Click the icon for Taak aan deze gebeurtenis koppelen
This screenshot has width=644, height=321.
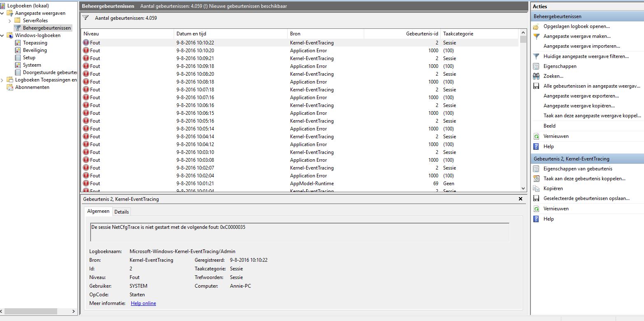[x=536, y=179]
